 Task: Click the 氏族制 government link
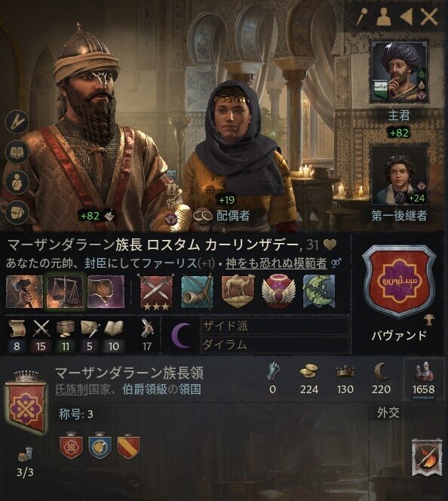(72, 389)
